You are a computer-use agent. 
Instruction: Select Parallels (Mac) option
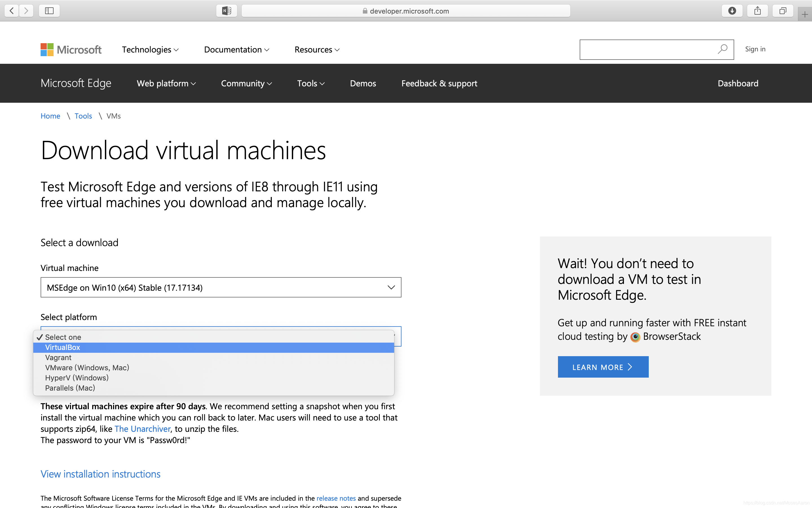tap(213, 388)
